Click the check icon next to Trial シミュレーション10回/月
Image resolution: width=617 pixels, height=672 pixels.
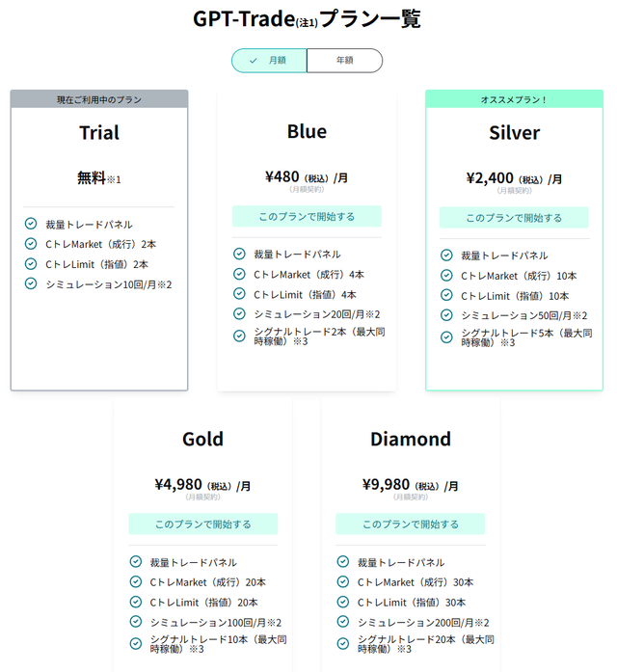[x=31, y=283]
